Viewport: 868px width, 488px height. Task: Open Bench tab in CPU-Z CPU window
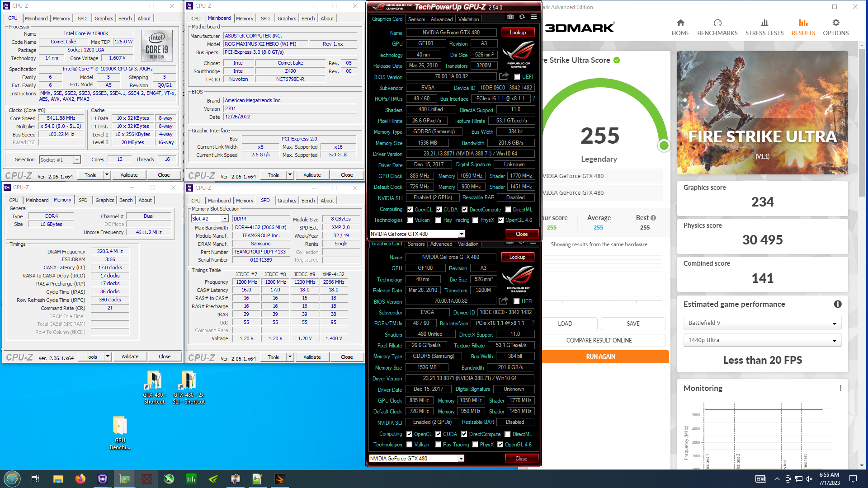coord(125,19)
